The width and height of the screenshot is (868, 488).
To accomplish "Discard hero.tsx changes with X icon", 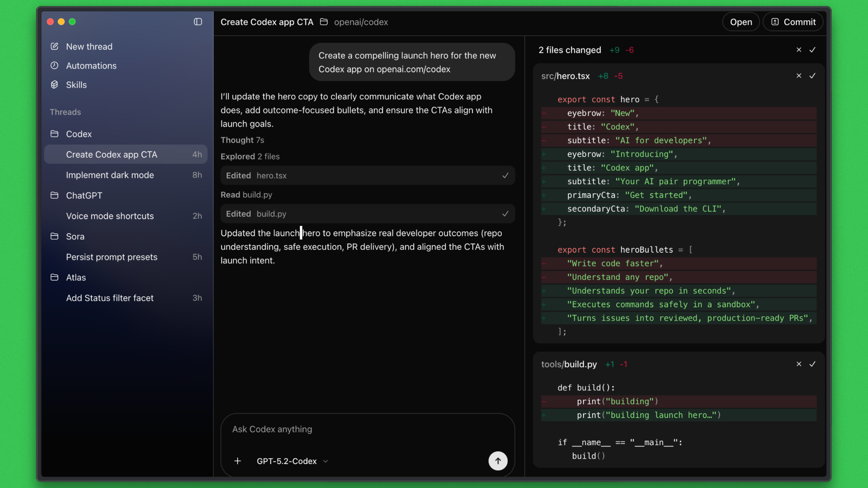I will point(799,75).
